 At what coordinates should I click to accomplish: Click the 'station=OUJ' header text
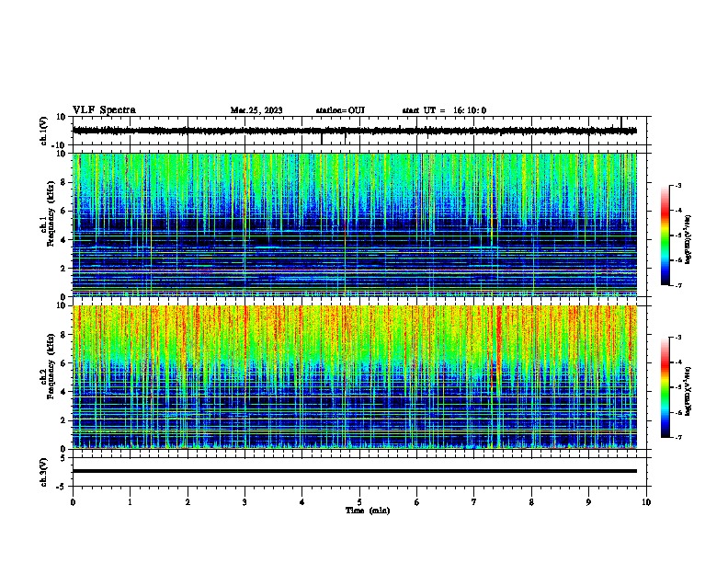pos(340,110)
